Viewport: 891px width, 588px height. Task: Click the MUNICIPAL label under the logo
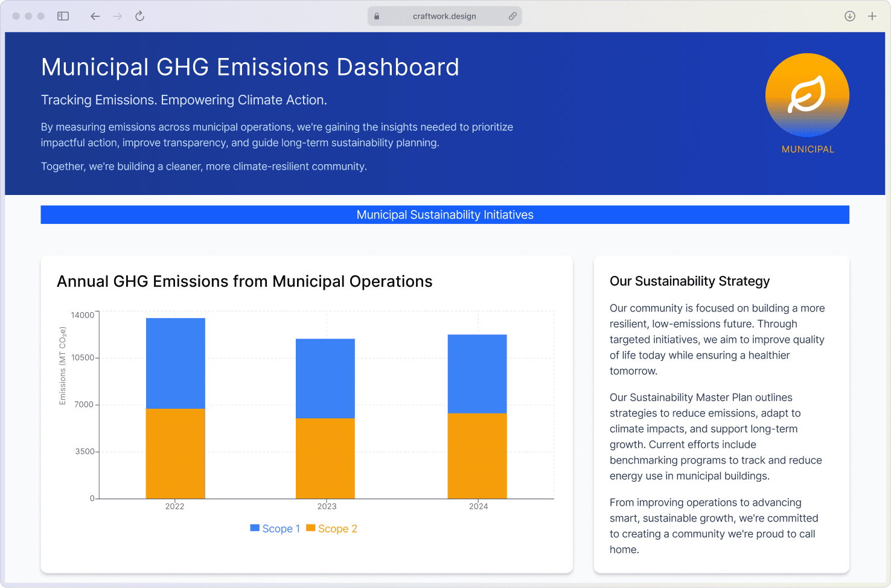point(808,149)
